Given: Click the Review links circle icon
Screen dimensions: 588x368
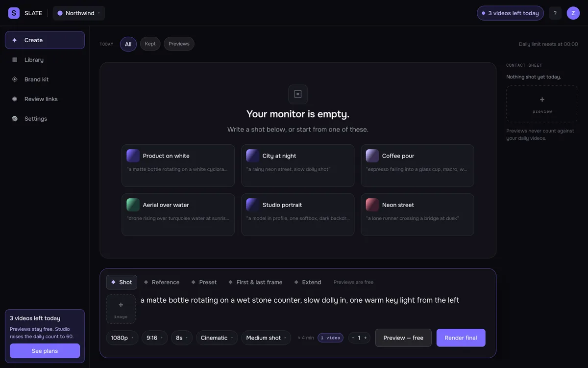Looking at the screenshot, I should [x=15, y=99].
